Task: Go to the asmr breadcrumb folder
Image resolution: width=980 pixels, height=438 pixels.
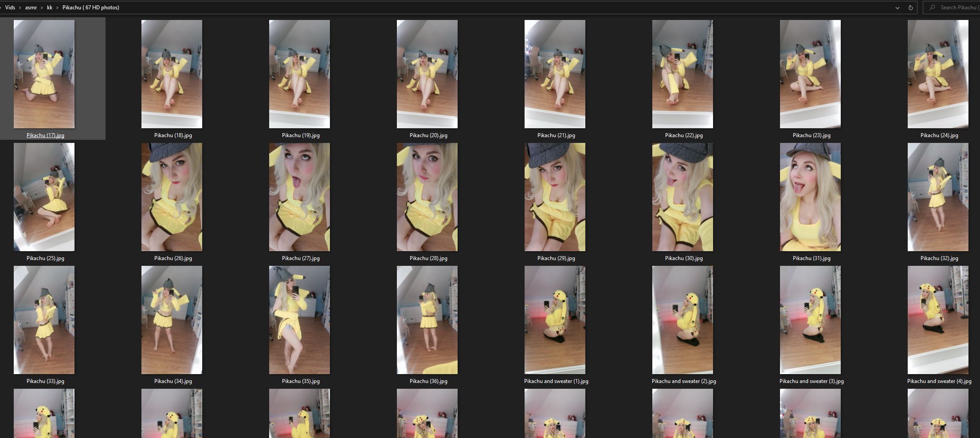Action: tap(31, 8)
